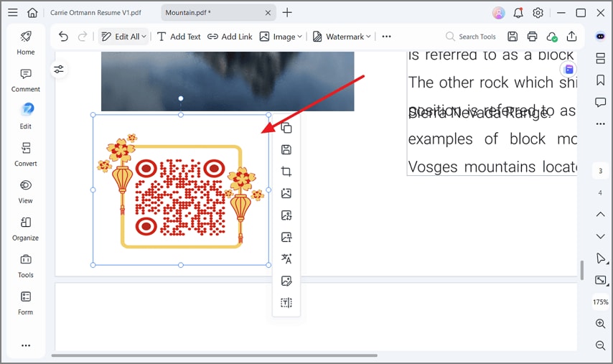Zoom out the document

(x=601, y=345)
